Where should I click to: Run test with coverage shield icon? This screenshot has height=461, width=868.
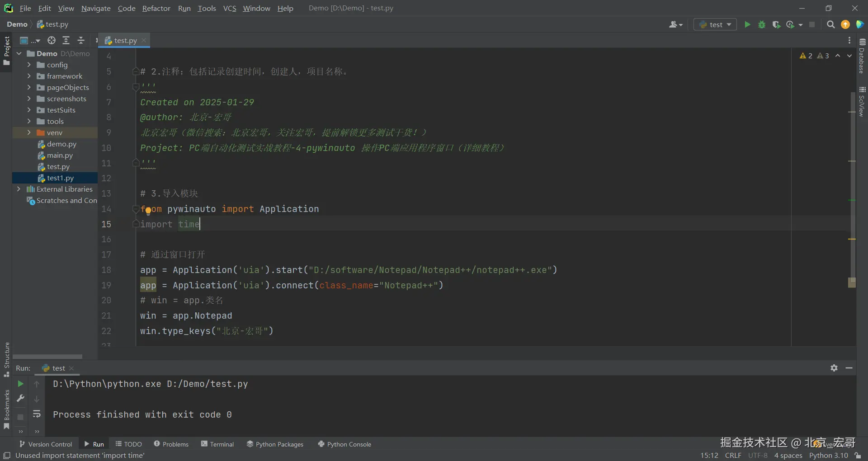pyautogui.click(x=776, y=24)
